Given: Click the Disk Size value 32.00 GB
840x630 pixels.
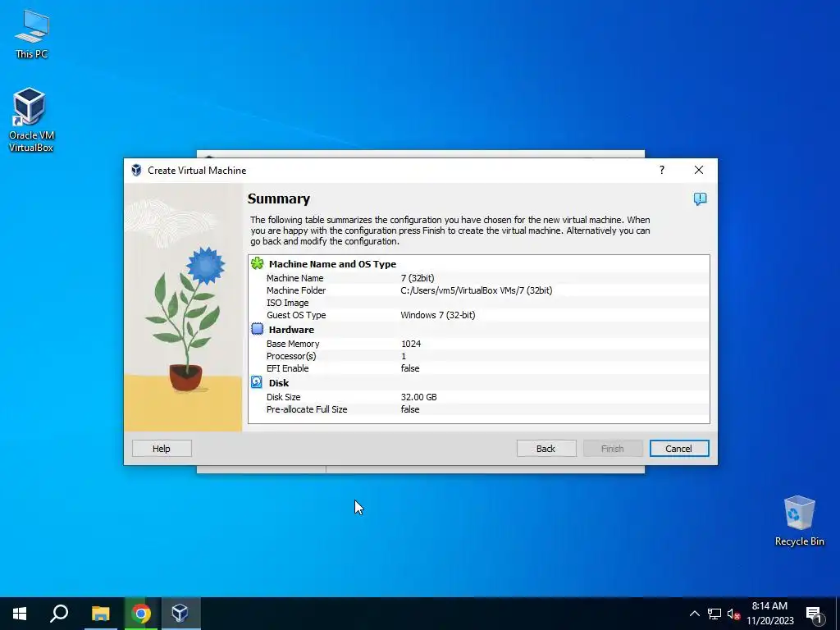Looking at the screenshot, I should pos(419,397).
